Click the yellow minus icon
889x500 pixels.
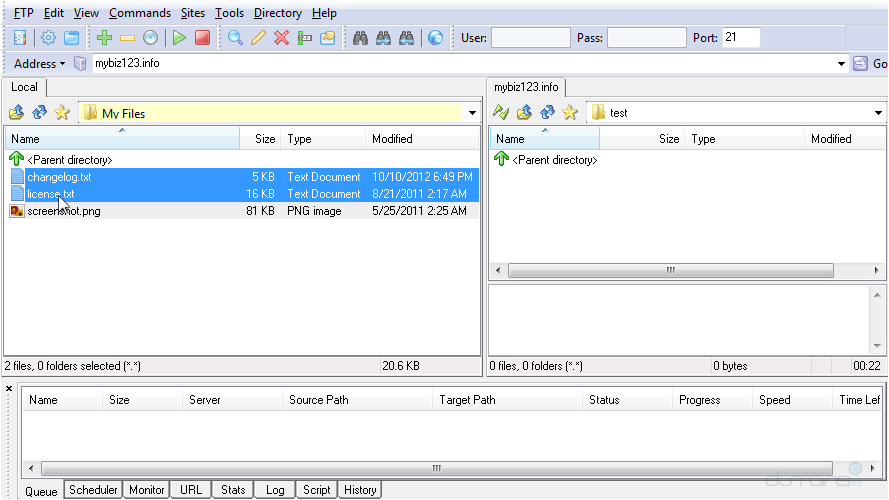128,38
